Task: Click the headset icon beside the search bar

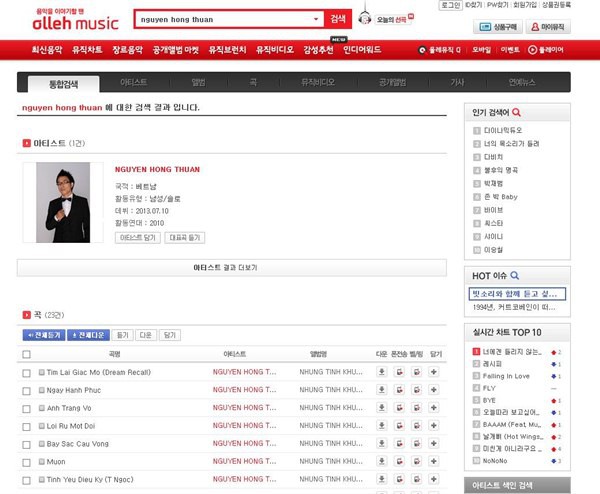Action: coord(365,18)
